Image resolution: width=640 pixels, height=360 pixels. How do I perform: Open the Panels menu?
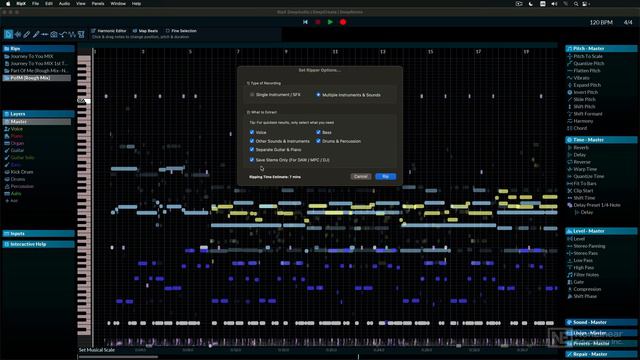(98, 4)
